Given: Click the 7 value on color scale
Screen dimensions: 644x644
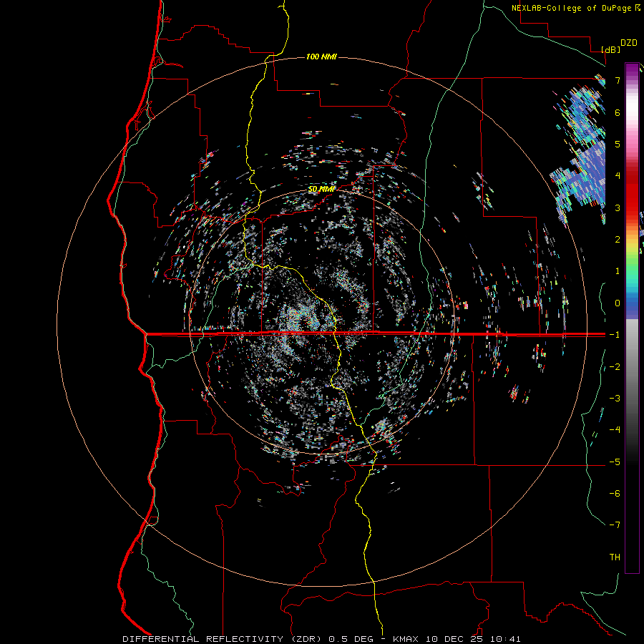Looking at the screenshot, I should tap(618, 80).
